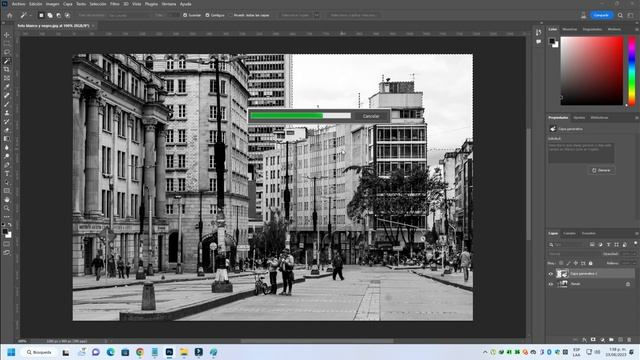Open the Comments panel icon in collapsed dock
Viewport: 640px width, 360px height.
click(x=539, y=42)
